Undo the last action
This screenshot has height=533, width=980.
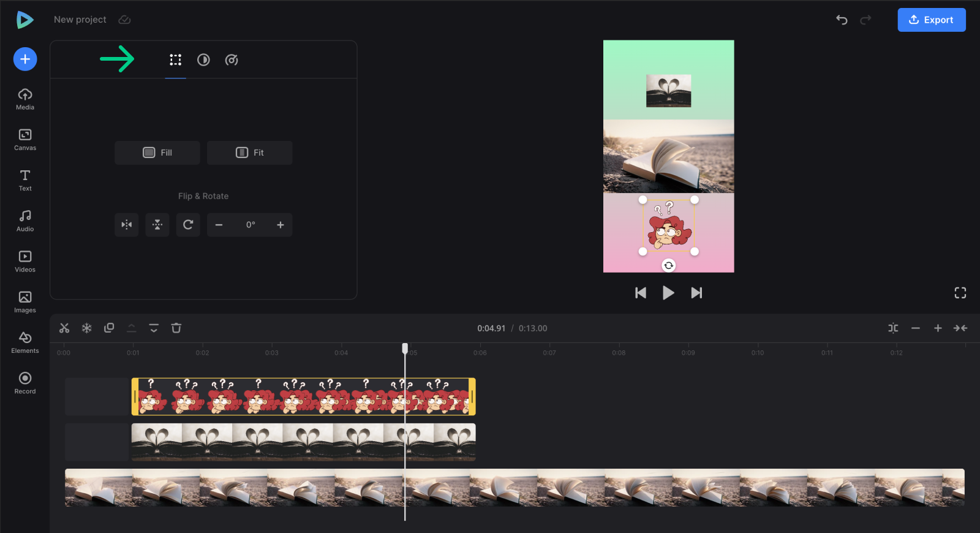[842, 20]
